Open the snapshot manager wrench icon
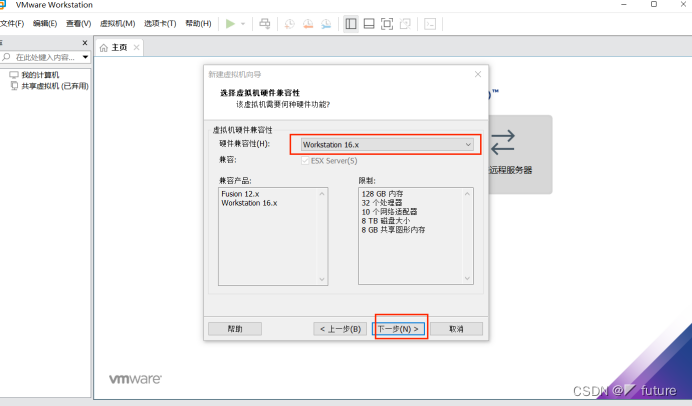Viewport: 692px width, 406px height. tap(326, 24)
